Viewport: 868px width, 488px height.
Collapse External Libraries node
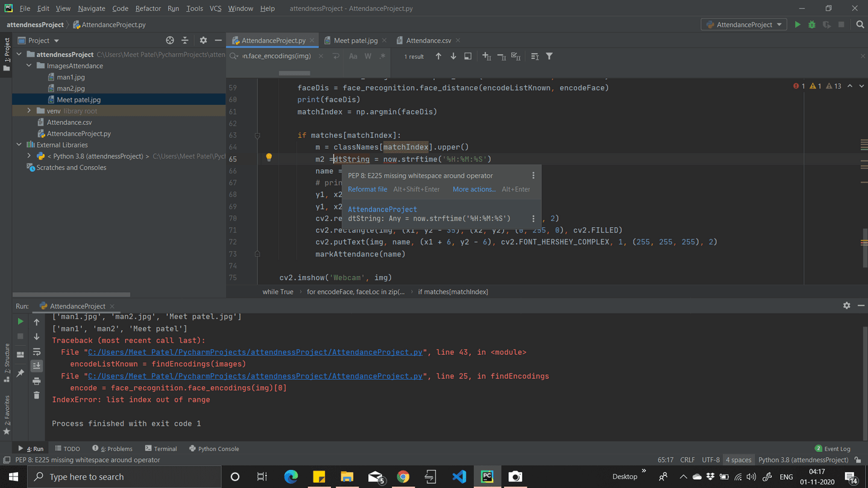[x=19, y=145]
